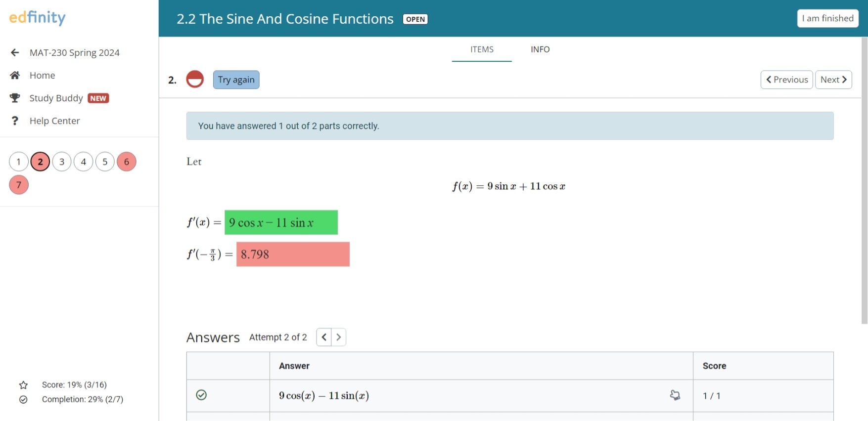Show the previous attempt with left chevron
The image size is (868, 421).
[x=324, y=337]
